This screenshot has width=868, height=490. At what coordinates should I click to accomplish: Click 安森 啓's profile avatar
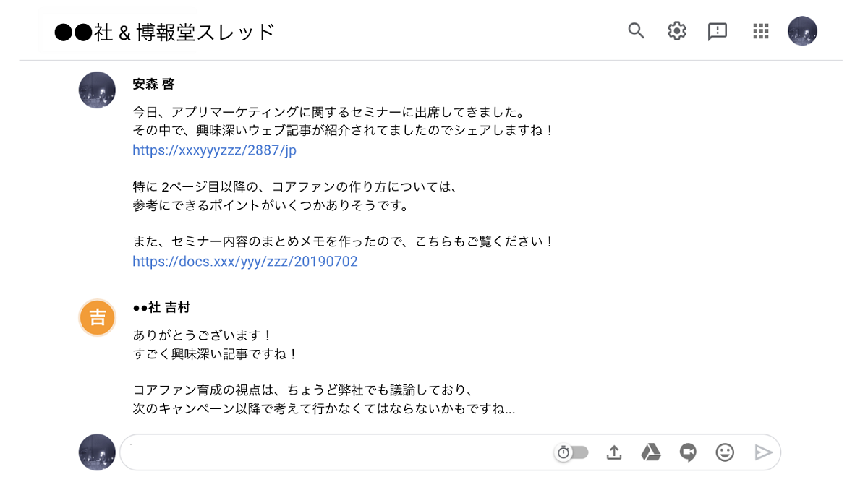tap(97, 90)
